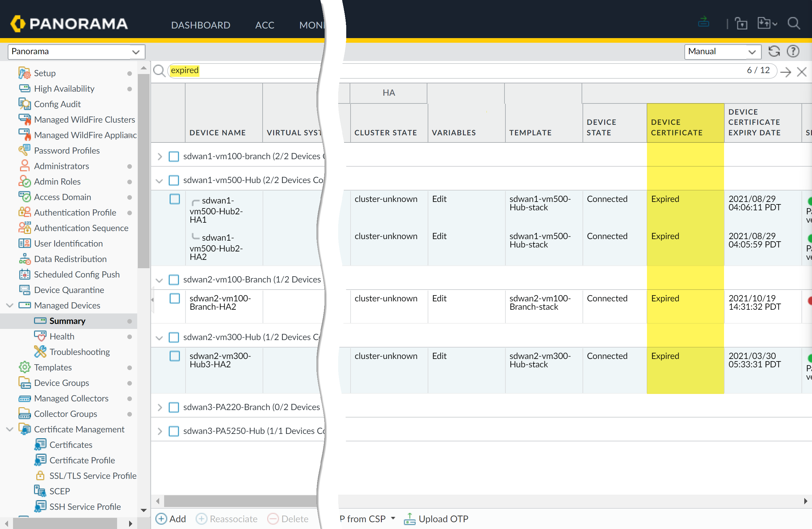Open Troubleshooting under Managed Devices
812x529 pixels.
[80, 352]
